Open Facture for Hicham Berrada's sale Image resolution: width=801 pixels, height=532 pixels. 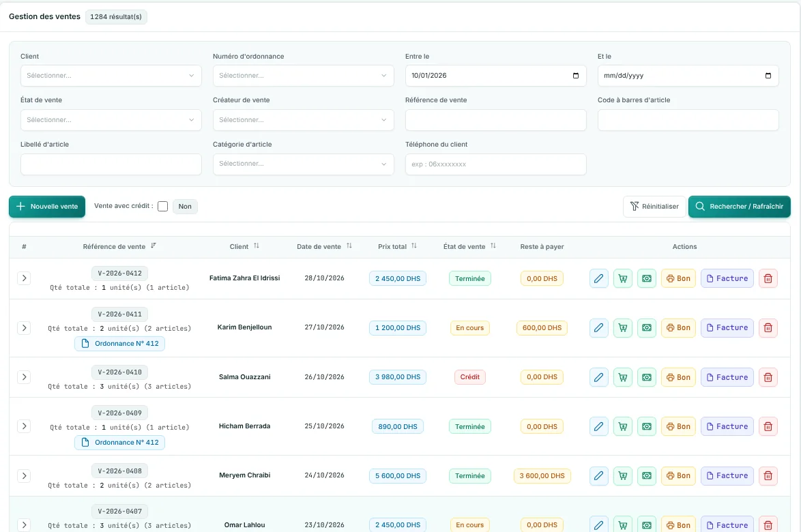coord(727,426)
